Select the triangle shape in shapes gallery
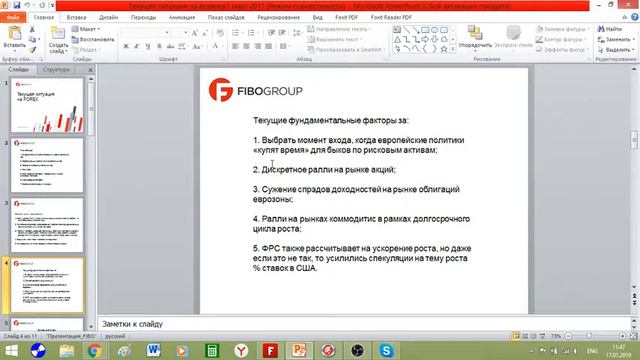This screenshot has width=640, height=360. [397, 40]
